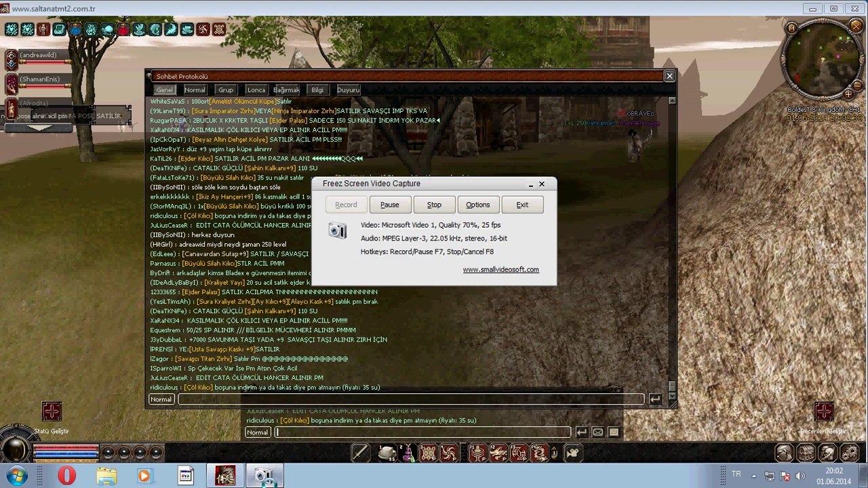Click the blue potion buff icon
868x488 pixels.
tap(75, 29)
